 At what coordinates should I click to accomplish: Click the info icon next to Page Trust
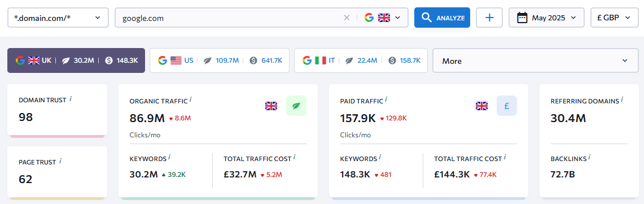(60, 161)
